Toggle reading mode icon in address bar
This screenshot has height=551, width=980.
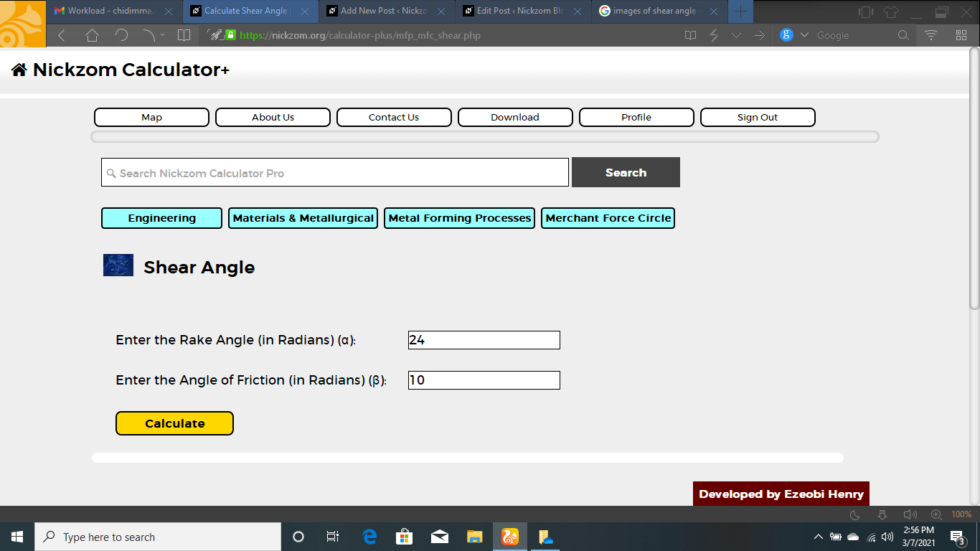(690, 35)
